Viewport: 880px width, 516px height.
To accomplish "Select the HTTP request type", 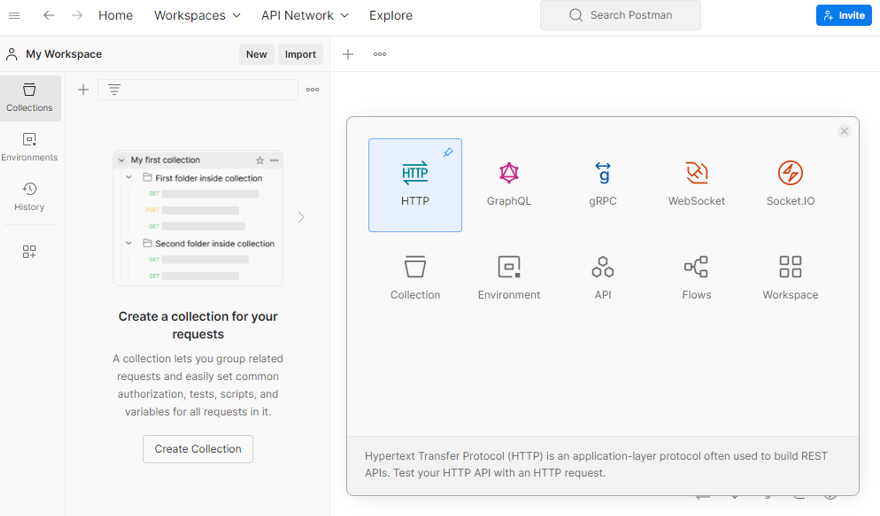I will (x=415, y=185).
